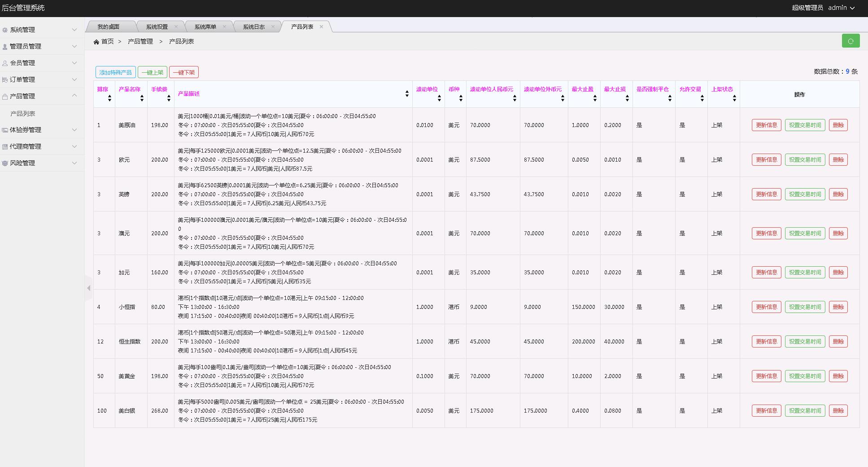Select the 产品列表 tab

302,27
